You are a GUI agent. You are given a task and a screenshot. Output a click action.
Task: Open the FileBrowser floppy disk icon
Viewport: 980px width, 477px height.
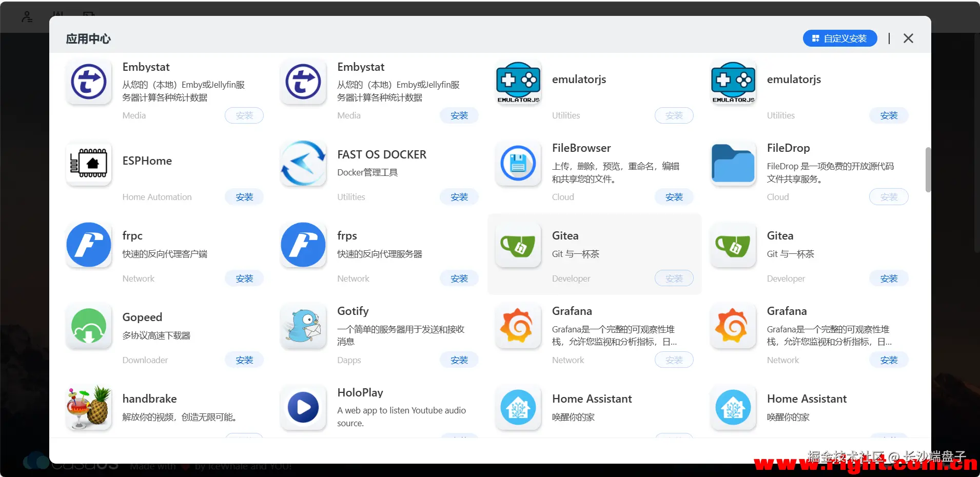click(518, 163)
